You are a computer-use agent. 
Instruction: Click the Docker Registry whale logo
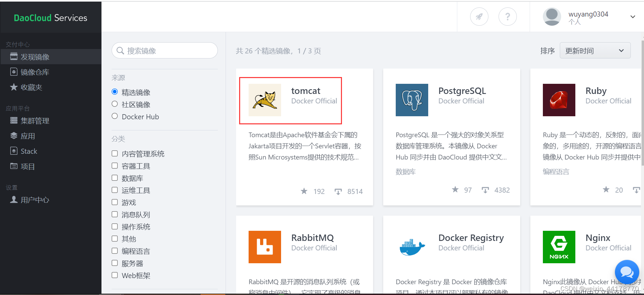click(x=412, y=247)
